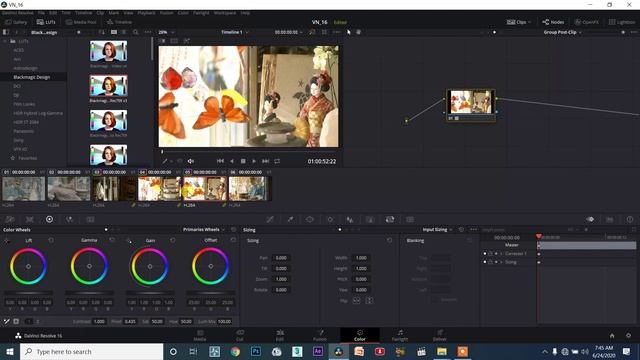640x360 pixels.
Task: Show the Nodes panel
Action: point(553,22)
